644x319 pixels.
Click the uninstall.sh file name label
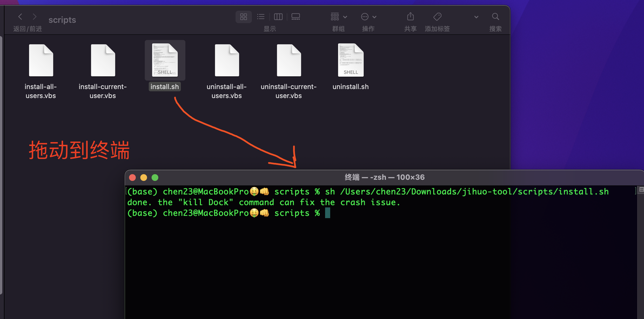[350, 87]
